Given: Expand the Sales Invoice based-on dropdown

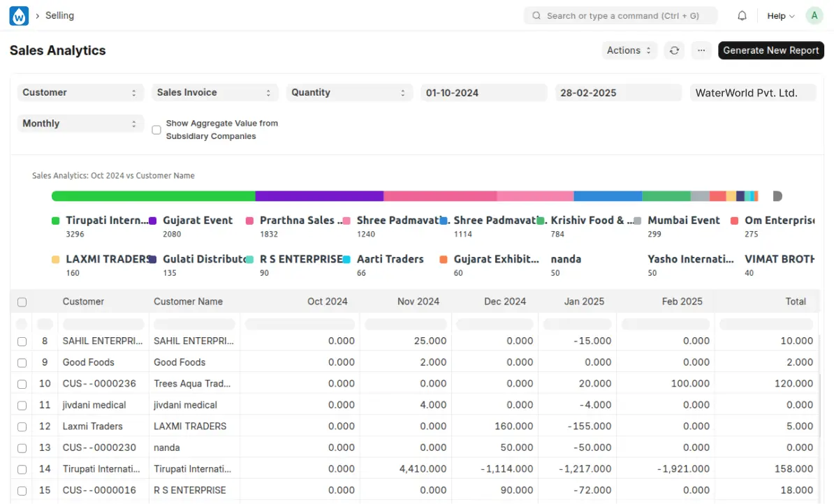Looking at the screenshot, I should 214,93.
